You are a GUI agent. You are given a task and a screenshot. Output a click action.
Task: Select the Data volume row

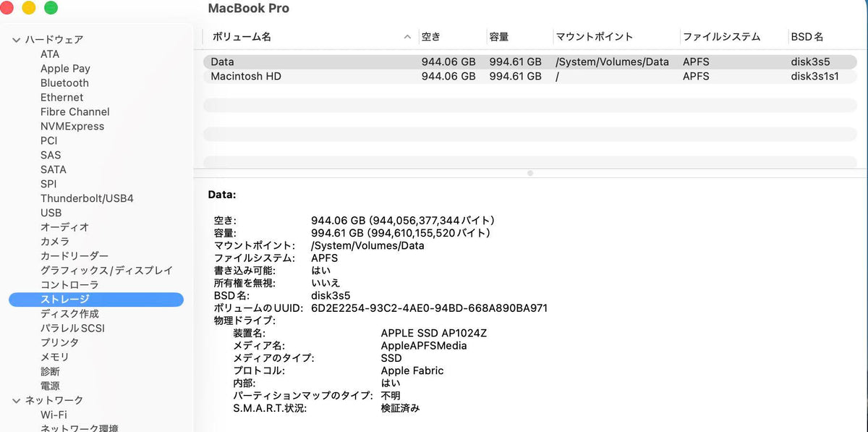[529, 62]
